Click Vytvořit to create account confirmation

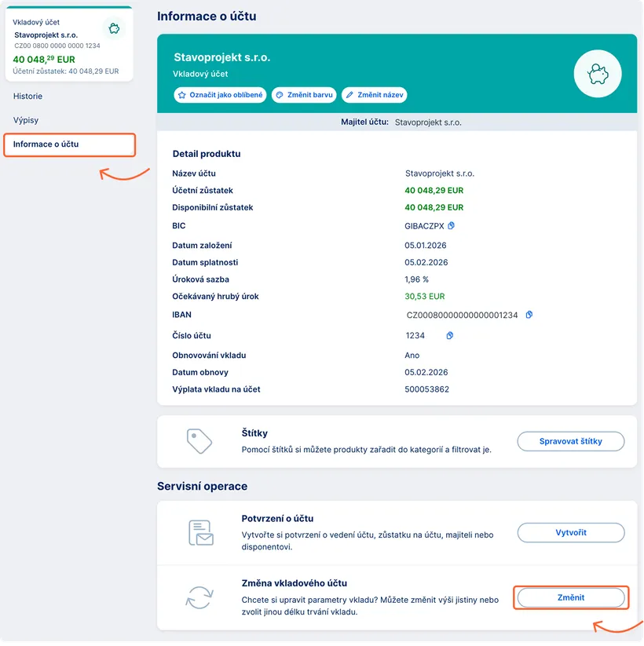tap(570, 533)
